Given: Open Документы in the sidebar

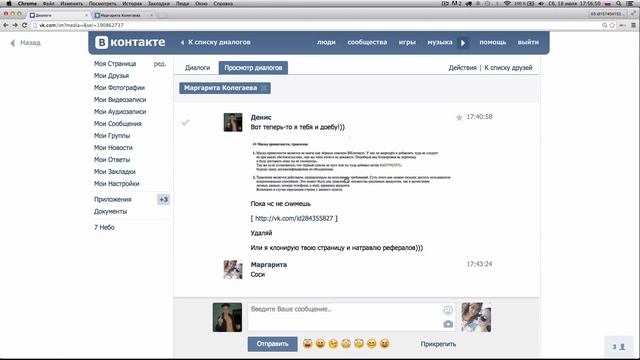Looking at the screenshot, I should [110, 211].
